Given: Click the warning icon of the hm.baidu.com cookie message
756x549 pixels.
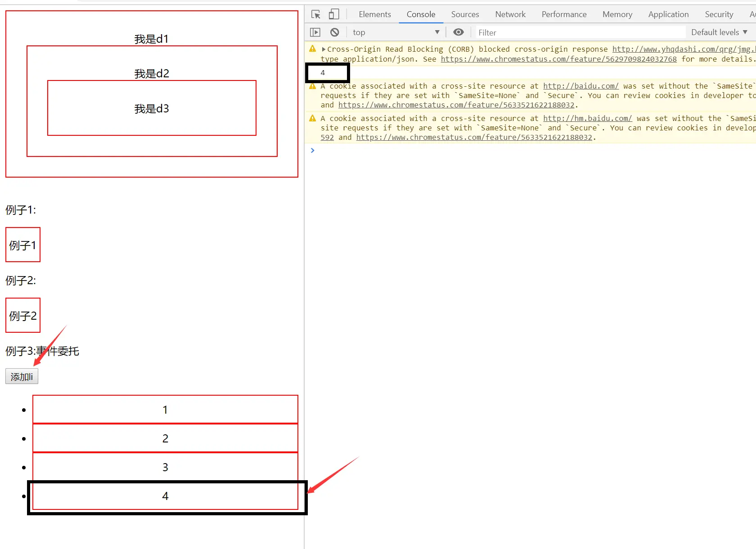Looking at the screenshot, I should click(313, 118).
